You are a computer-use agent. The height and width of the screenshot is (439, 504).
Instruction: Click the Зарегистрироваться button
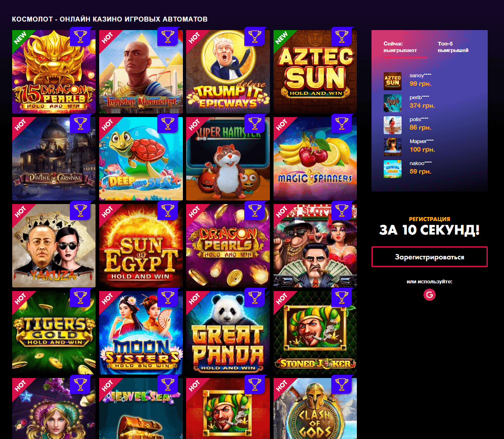pyautogui.click(x=430, y=257)
